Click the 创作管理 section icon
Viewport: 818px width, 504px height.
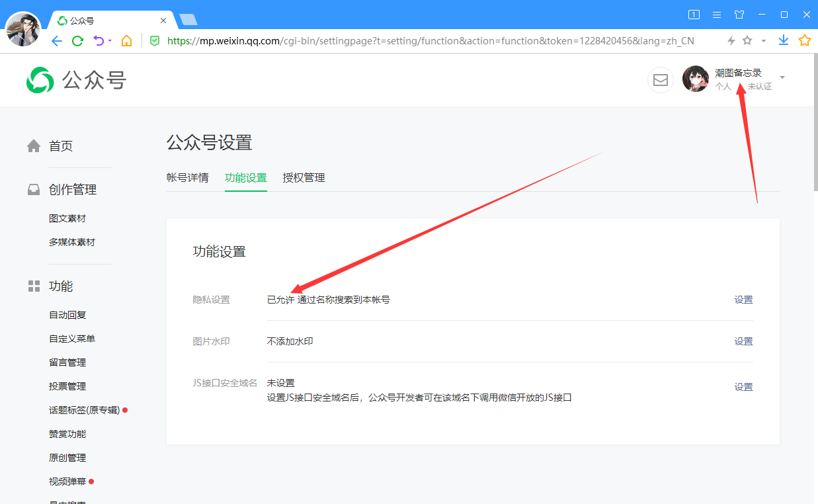(x=33, y=189)
